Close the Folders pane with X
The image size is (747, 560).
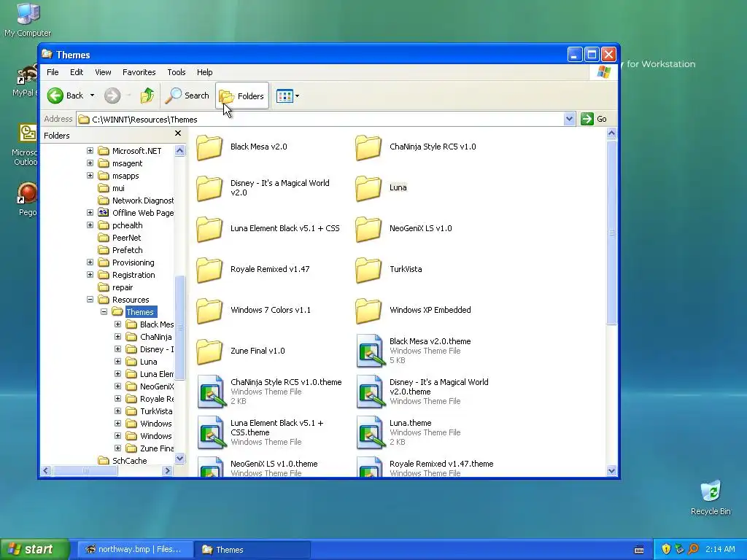pos(178,134)
